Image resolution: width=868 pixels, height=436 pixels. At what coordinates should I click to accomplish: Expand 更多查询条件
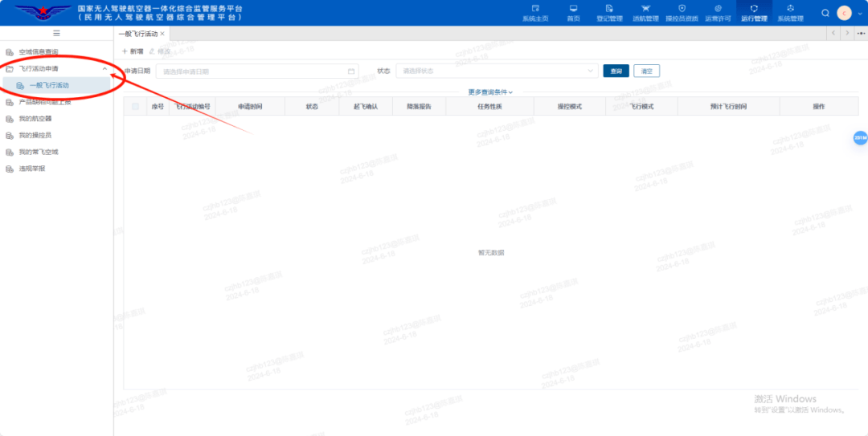pyautogui.click(x=490, y=92)
